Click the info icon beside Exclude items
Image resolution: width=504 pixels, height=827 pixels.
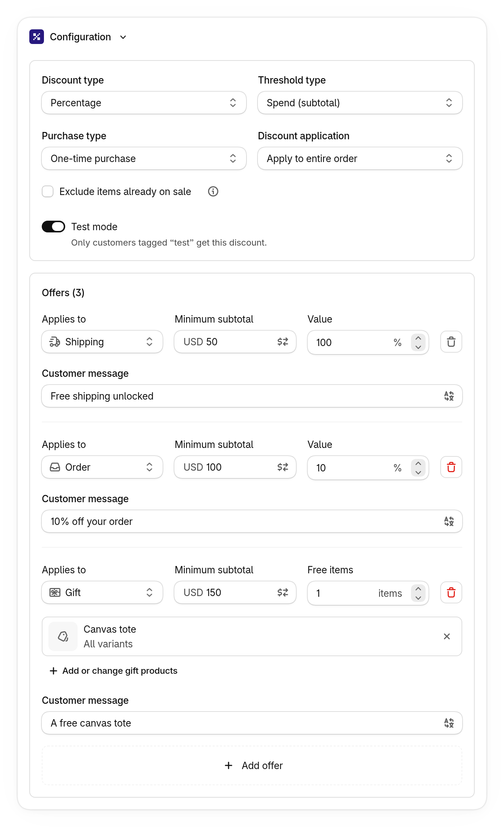(213, 191)
